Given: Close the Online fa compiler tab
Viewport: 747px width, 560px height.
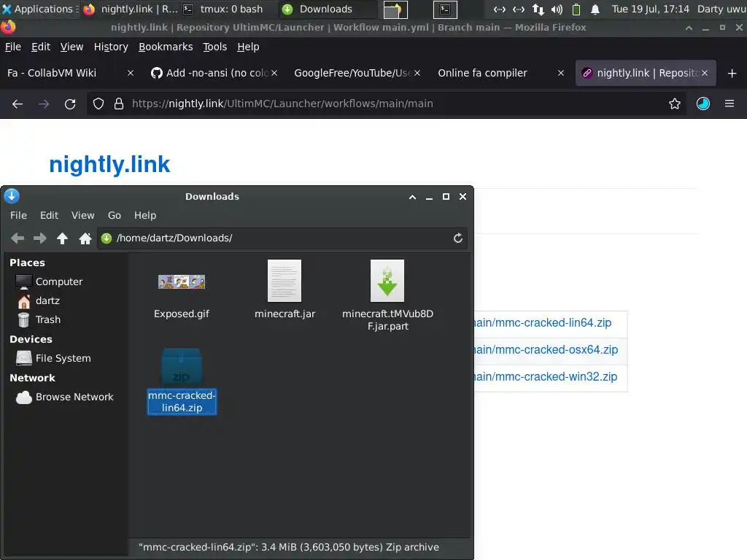Looking at the screenshot, I should tap(561, 73).
